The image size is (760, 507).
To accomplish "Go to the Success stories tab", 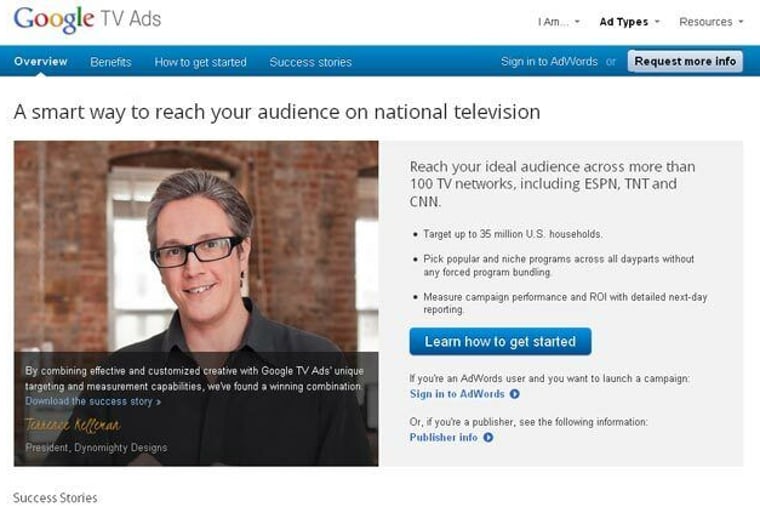I will (310, 62).
